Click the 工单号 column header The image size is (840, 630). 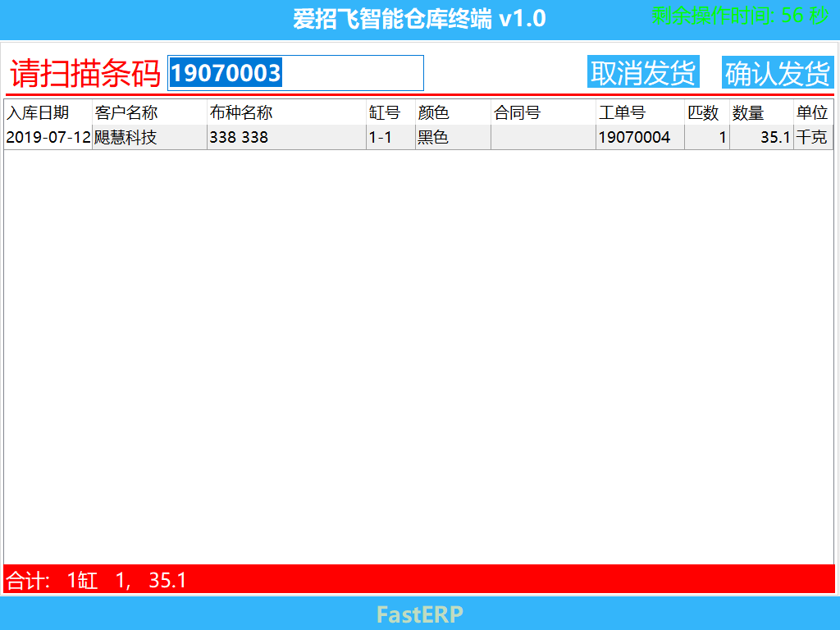(x=640, y=112)
